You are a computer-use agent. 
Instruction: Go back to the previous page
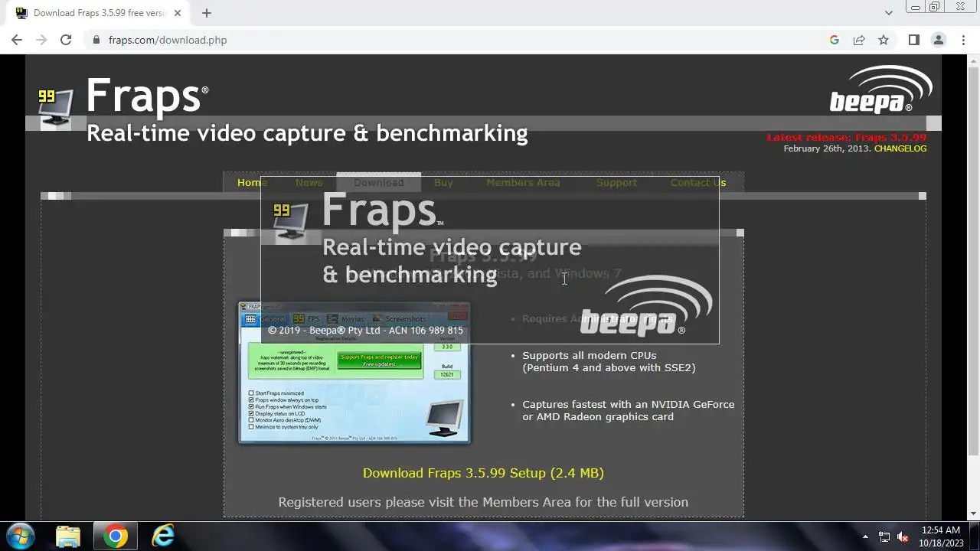tap(17, 40)
